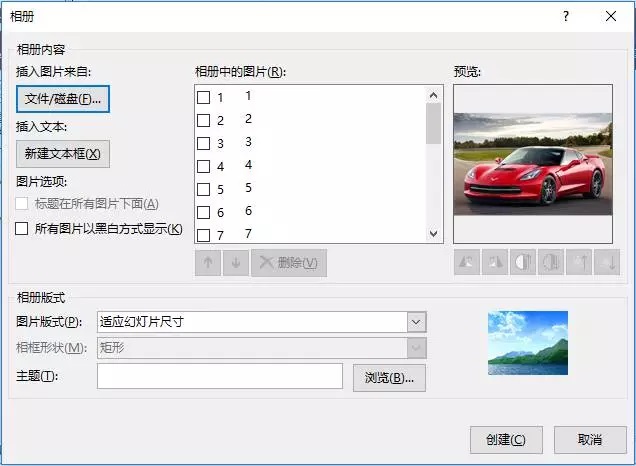Screen dimensions: 636x466
Task: Move selected picture up with arrow button
Action: (x=208, y=263)
